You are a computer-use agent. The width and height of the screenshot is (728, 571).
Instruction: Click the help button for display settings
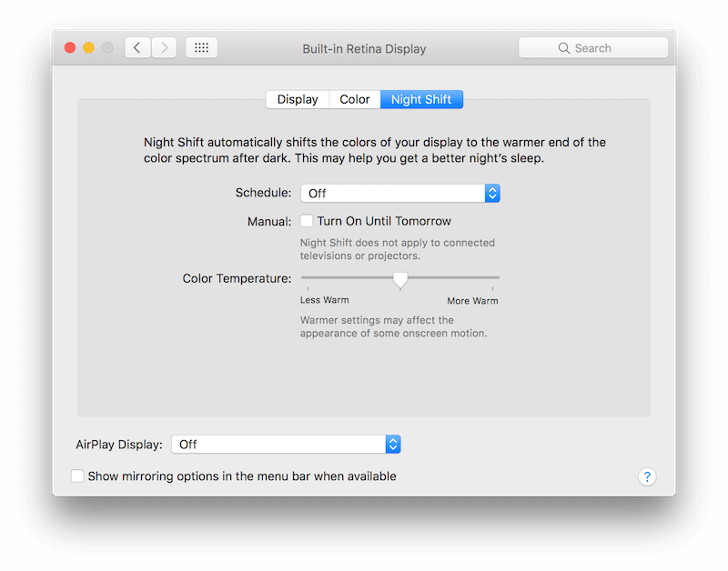click(x=647, y=476)
